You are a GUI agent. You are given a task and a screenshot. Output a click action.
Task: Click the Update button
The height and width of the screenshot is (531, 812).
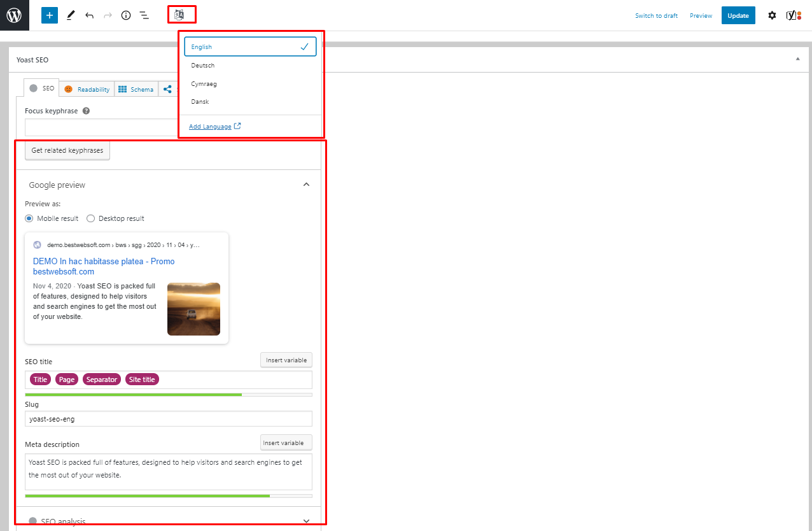tap(738, 15)
